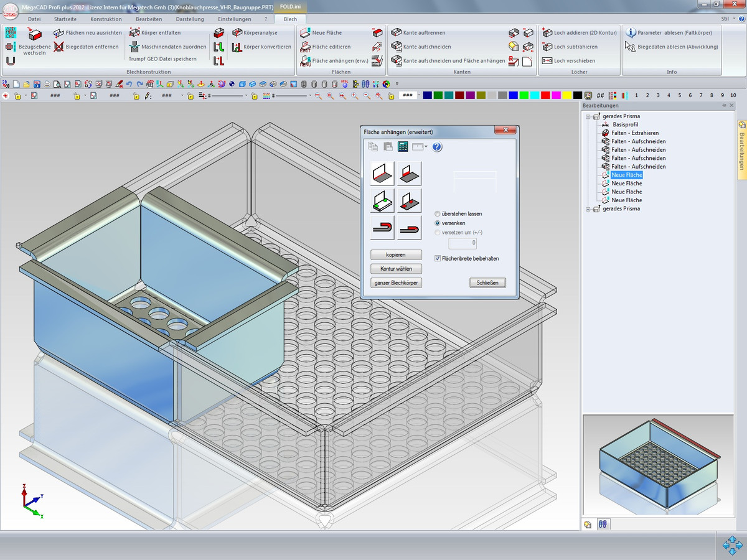Click Bezugsebene wechseln in the ribbon
Image resolution: width=747 pixels, height=560 pixels.
point(35,42)
